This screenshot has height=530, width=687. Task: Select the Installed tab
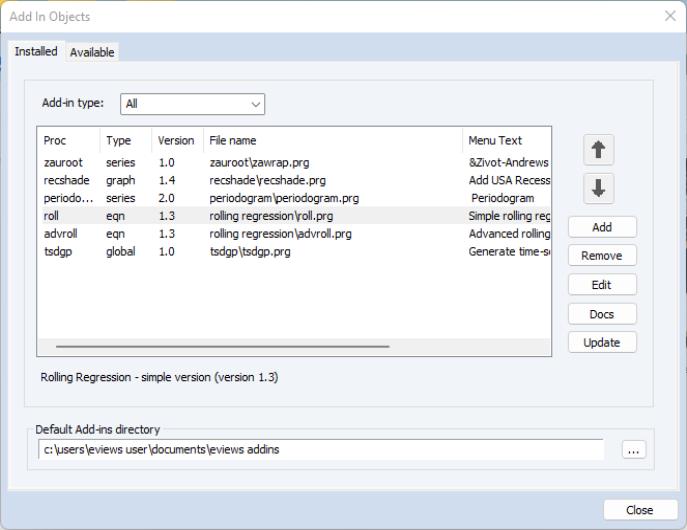click(x=36, y=51)
